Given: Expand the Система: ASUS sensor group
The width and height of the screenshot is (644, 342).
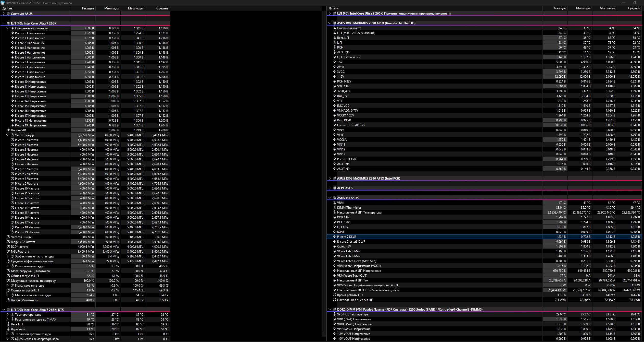Looking at the screenshot, I should 4,14.
